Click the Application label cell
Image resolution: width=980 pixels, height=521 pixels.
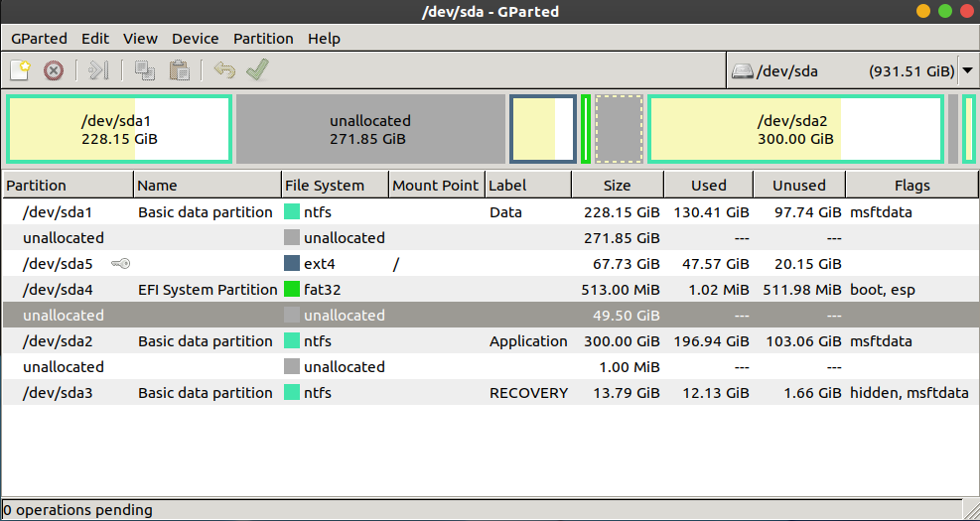(x=529, y=341)
